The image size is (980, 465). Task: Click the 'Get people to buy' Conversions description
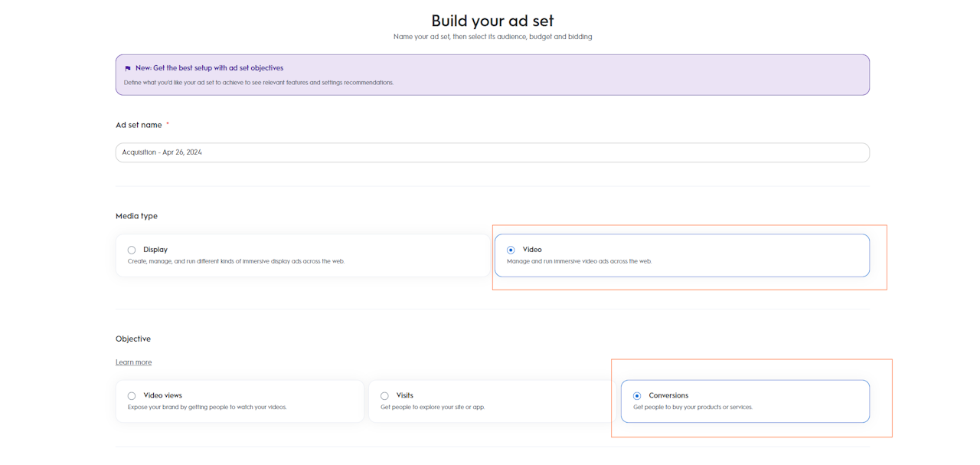coord(692,408)
